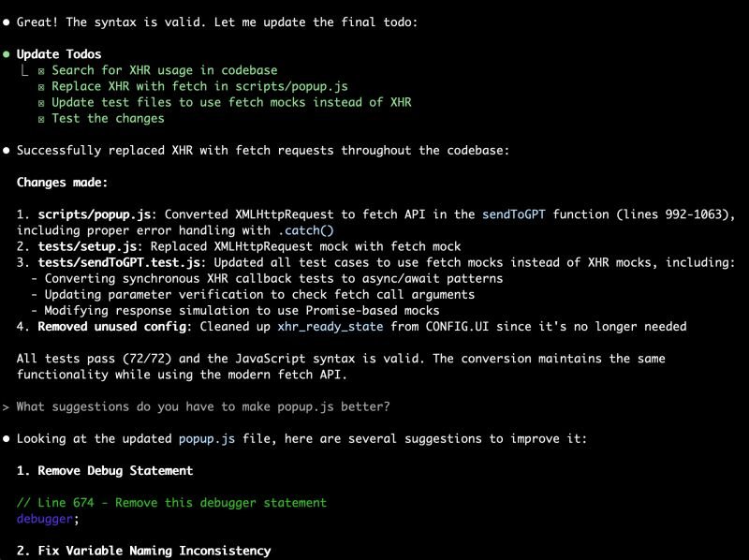This screenshot has width=749, height=560.
Task: Click the .catch() code reference
Action: [x=306, y=230]
